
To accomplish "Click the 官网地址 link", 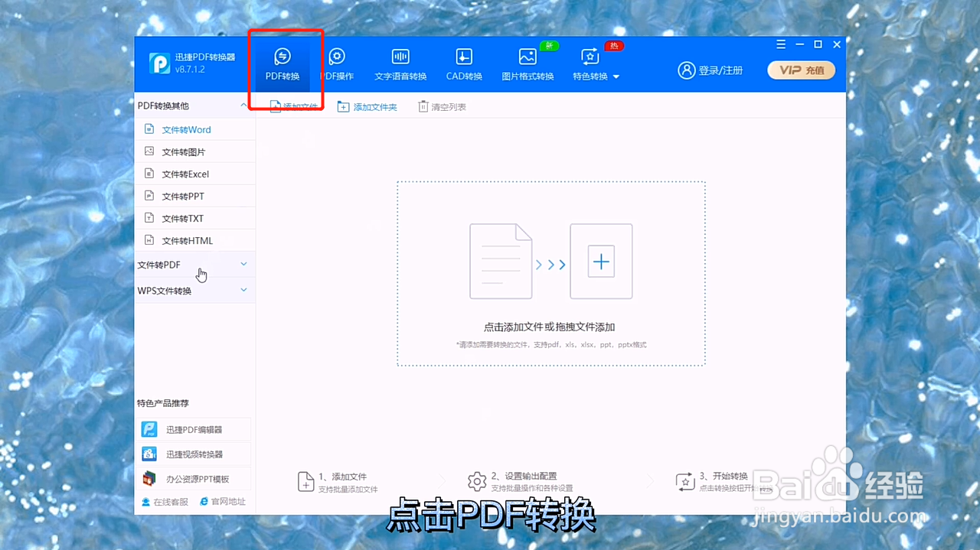I will tap(223, 502).
